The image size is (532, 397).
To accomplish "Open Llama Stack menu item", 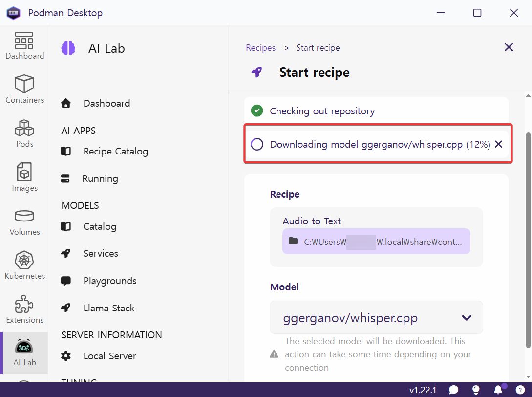I will tap(108, 308).
